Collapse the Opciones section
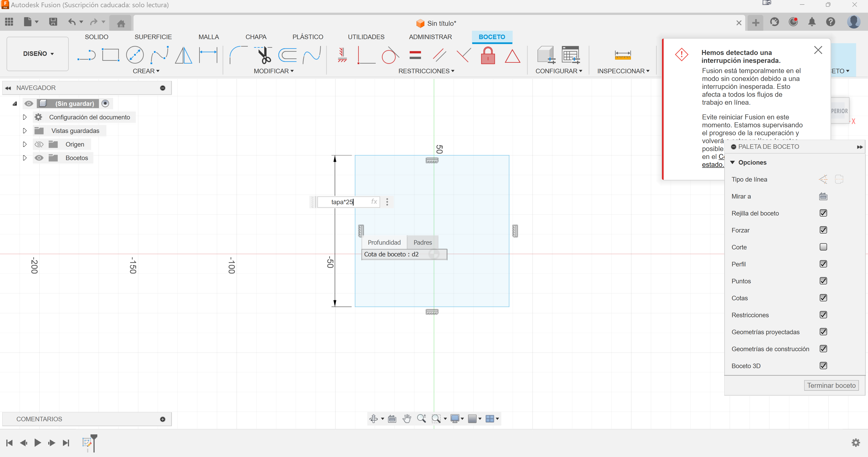This screenshot has width=868, height=457. coord(732,163)
